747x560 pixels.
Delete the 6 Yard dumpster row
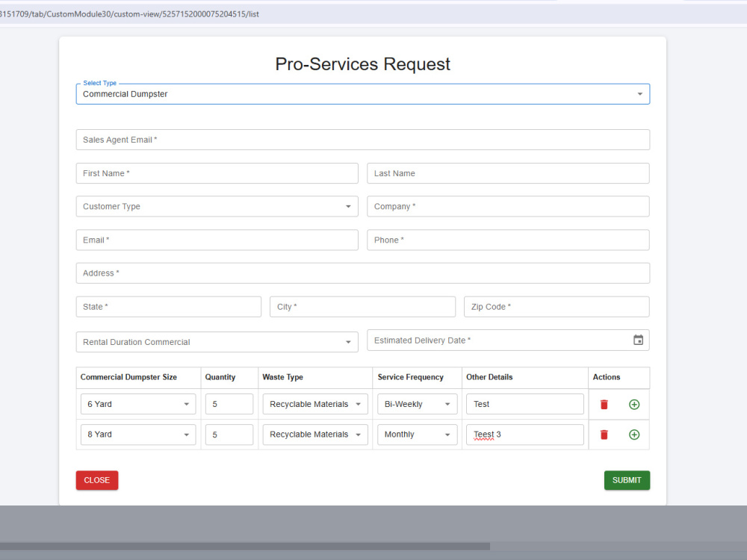pos(604,404)
